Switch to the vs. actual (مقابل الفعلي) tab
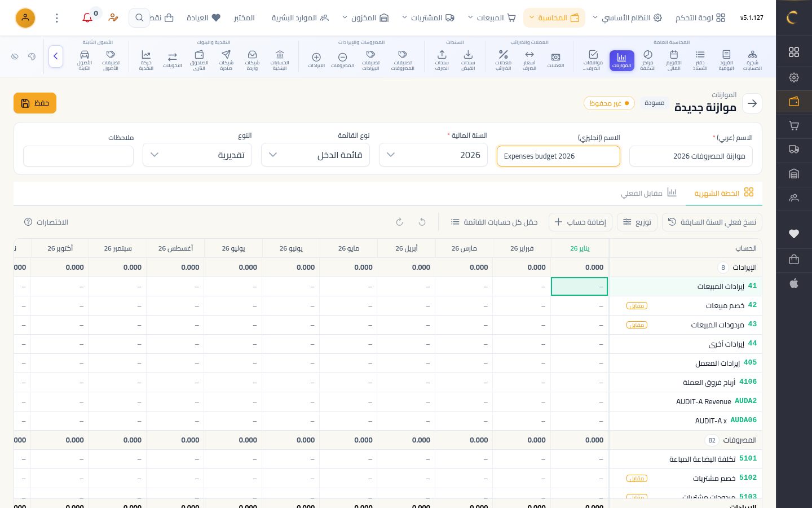The image size is (812, 508). (x=648, y=193)
